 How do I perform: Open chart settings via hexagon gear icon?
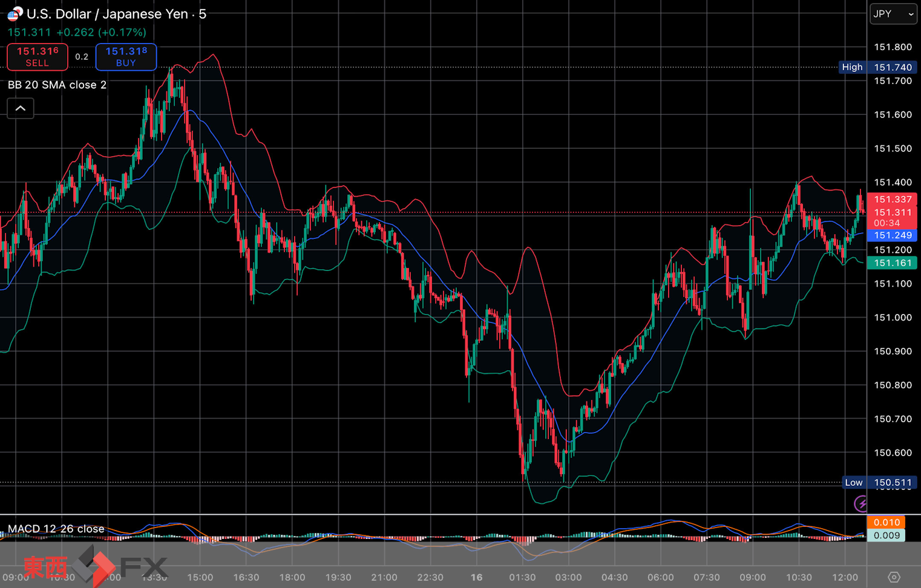(x=894, y=577)
